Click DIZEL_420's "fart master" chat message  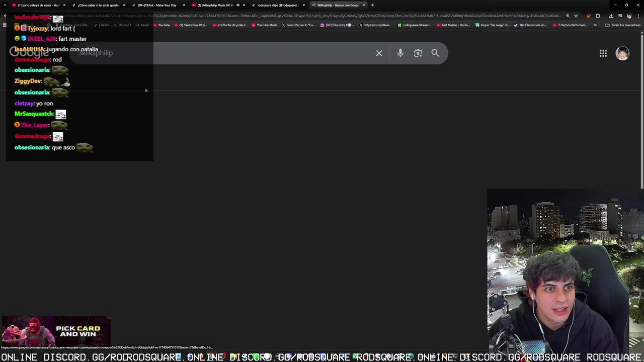point(72,39)
